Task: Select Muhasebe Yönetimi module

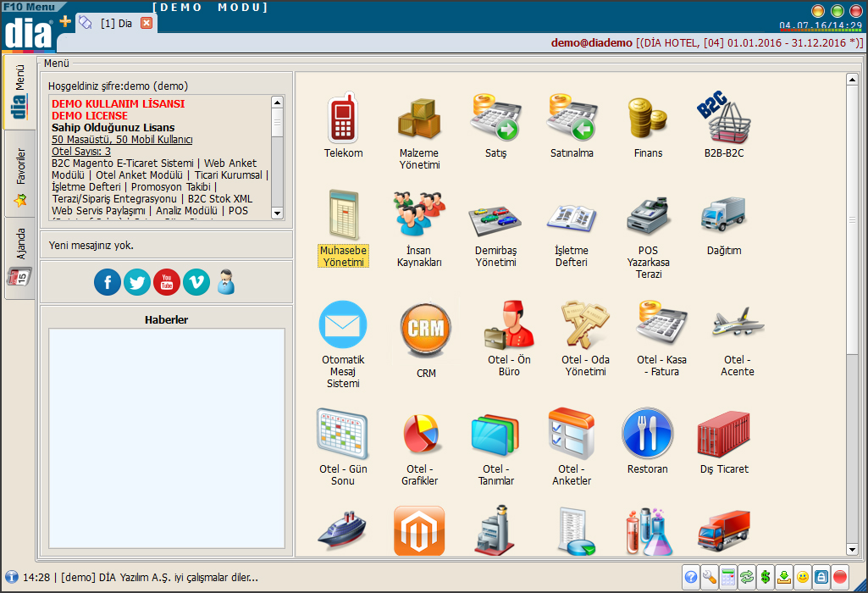Action: [343, 228]
